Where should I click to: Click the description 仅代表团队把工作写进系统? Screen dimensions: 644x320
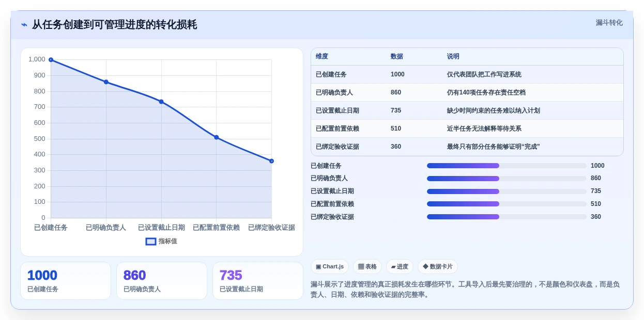coord(484,74)
